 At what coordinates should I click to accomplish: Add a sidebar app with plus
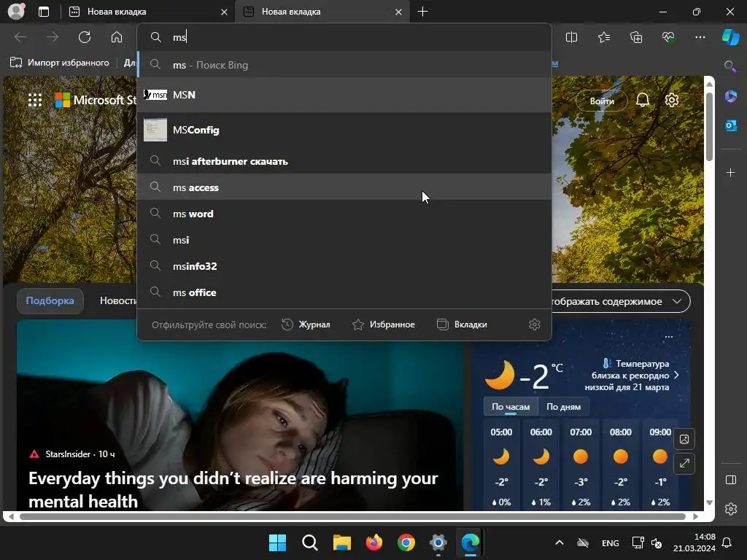tap(731, 172)
